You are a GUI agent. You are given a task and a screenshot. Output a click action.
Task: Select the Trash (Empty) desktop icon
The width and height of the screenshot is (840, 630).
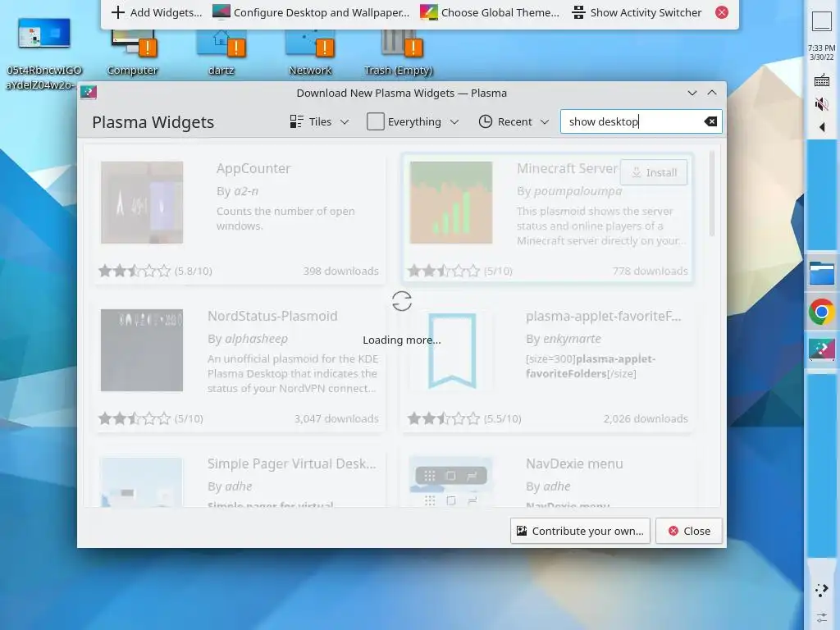point(398,52)
